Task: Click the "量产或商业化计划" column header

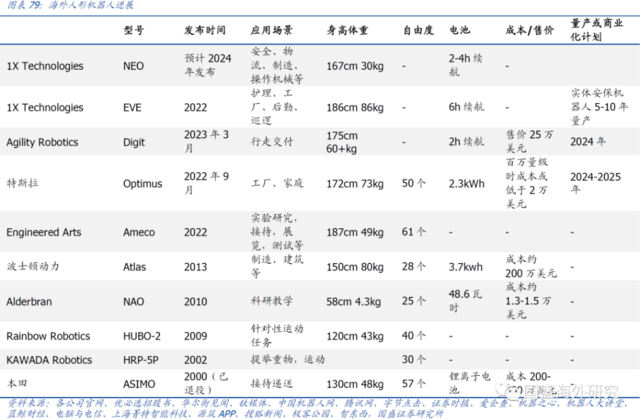Action: tap(597, 30)
